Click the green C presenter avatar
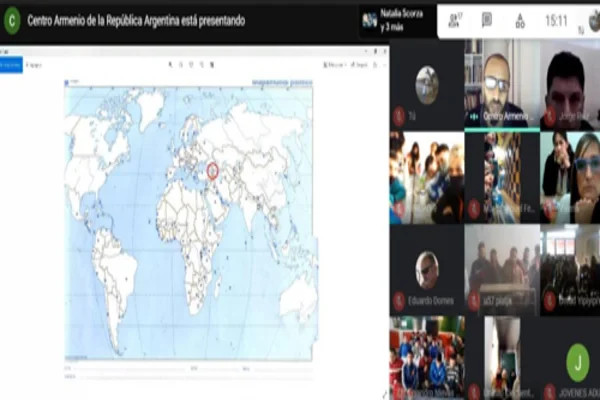 click(12, 21)
